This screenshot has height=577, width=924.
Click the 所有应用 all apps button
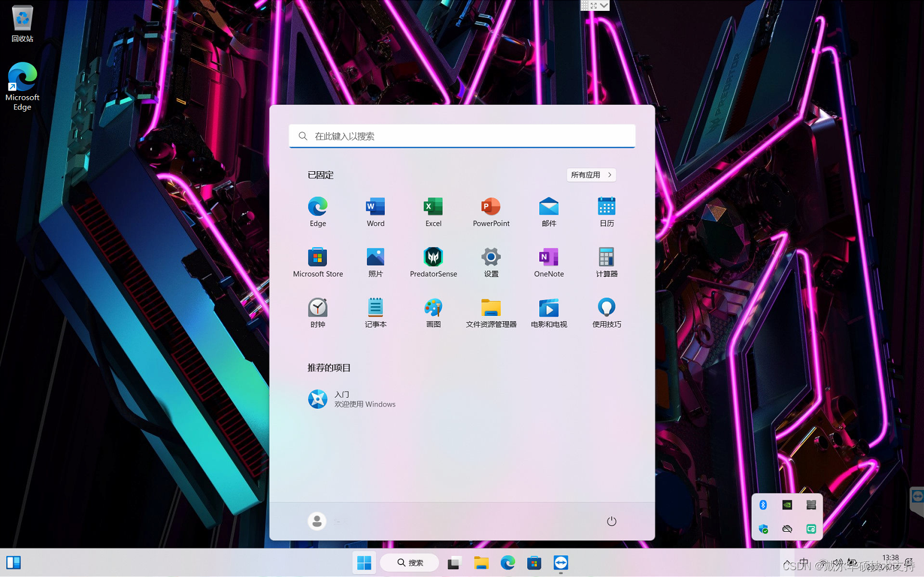pyautogui.click(x=591, y=175)
